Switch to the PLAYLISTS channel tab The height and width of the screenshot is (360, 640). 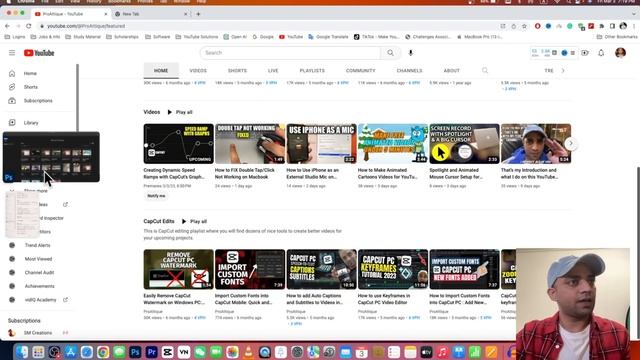point(312,71)
